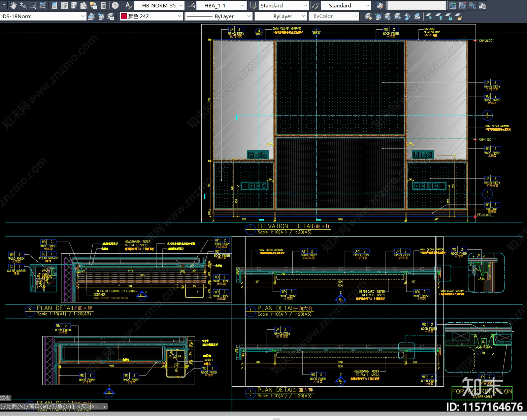Click the Save Reference Edits icon
This screenshot has height=420, width=527.
[482, 5]
